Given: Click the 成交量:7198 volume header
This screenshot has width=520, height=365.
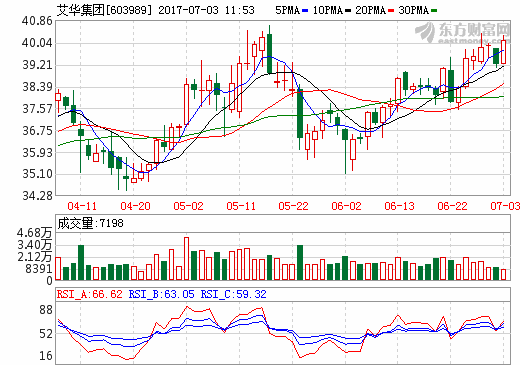Looking at the screenshot, I should pos(90,223).
